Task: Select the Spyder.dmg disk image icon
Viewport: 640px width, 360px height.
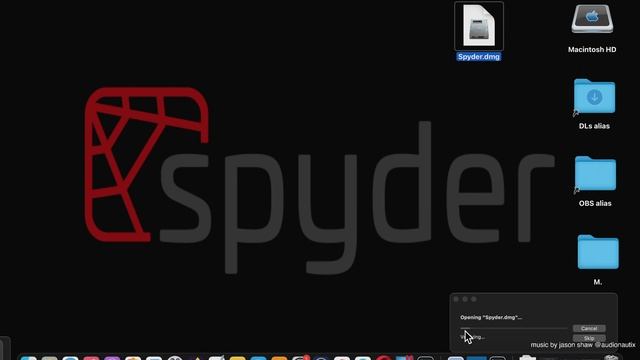Action: pyautogui.click(x=479, y=26)
